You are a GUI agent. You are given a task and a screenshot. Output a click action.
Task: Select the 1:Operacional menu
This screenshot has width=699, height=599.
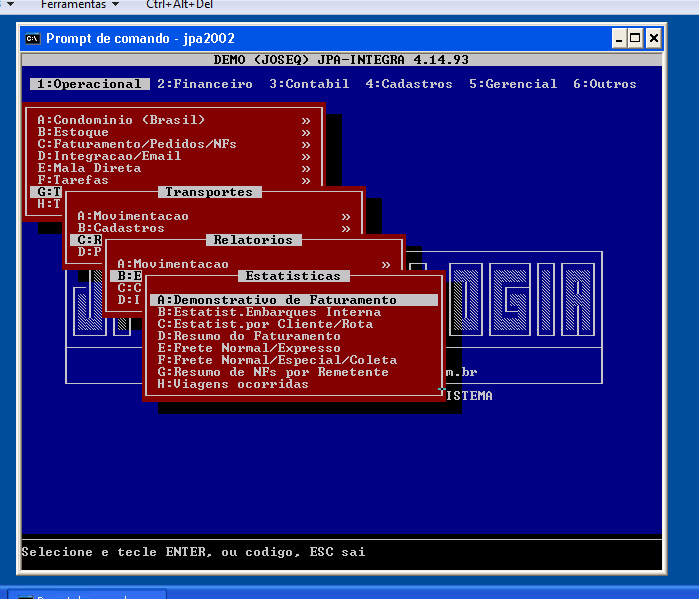(90, 84)
